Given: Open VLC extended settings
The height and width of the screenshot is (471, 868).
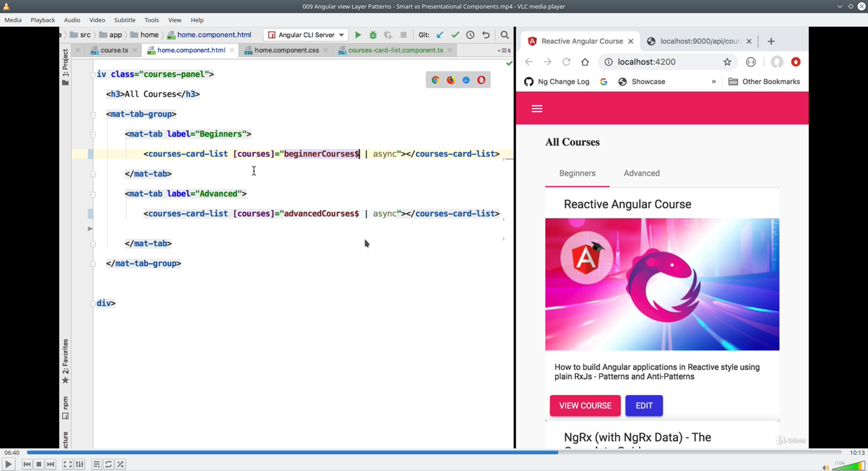Looking at the screenshot, I should tap(80, 464).
